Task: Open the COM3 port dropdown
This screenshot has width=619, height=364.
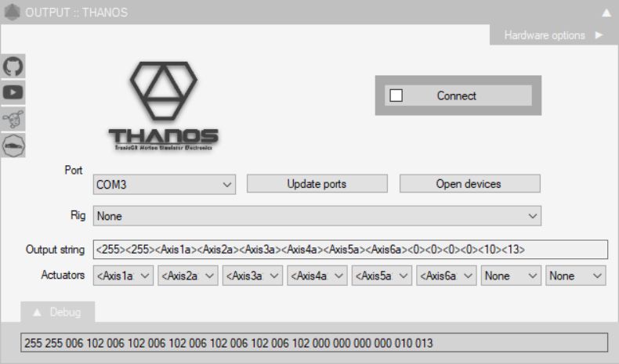Action: [x=165, y=185]
